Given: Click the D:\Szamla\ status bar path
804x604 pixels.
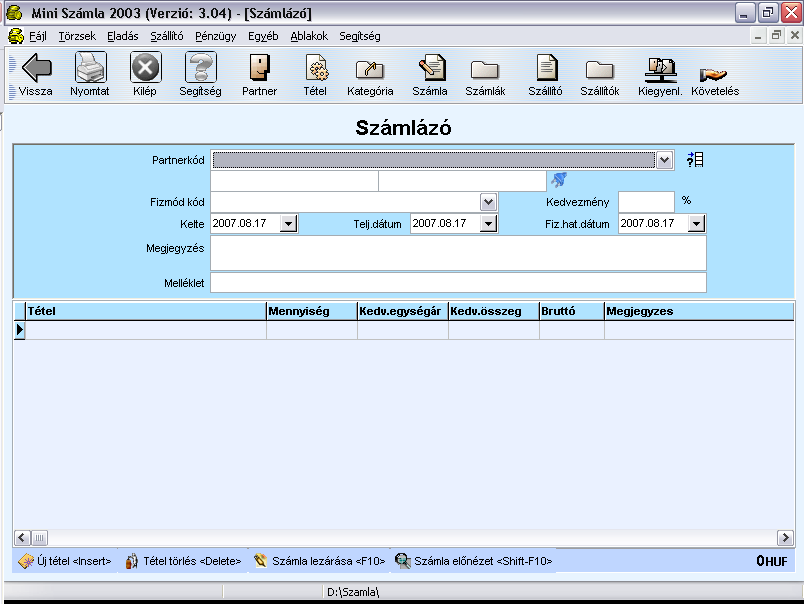Looking at the screenshot, I should pyautogui.click(x=353, y=592).
